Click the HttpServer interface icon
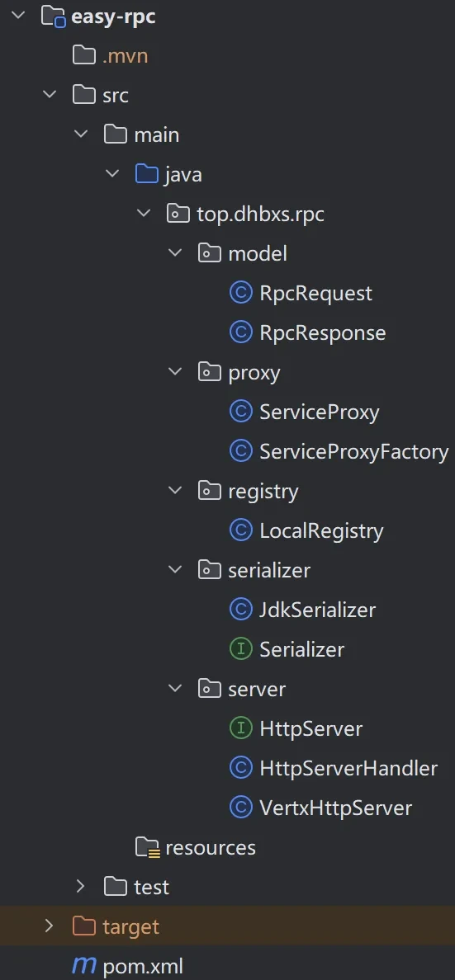This screenshot has height=980, width=455. 241,728
